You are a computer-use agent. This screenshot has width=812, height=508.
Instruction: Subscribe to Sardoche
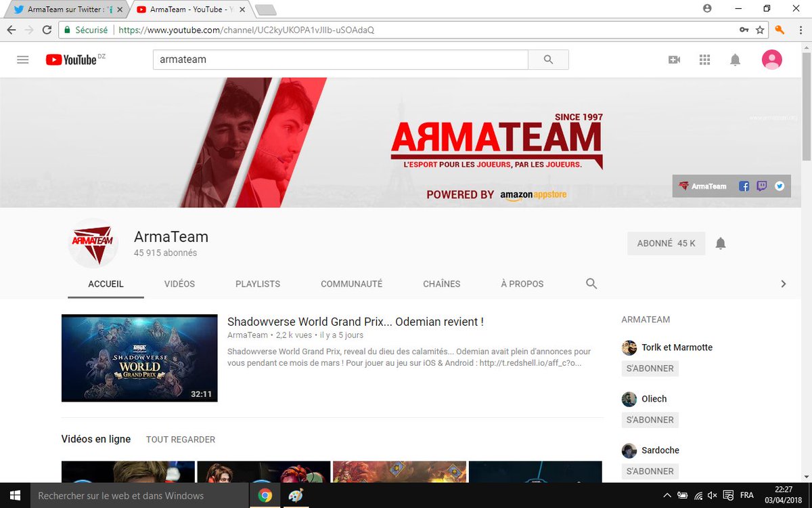tap(650, 471)
